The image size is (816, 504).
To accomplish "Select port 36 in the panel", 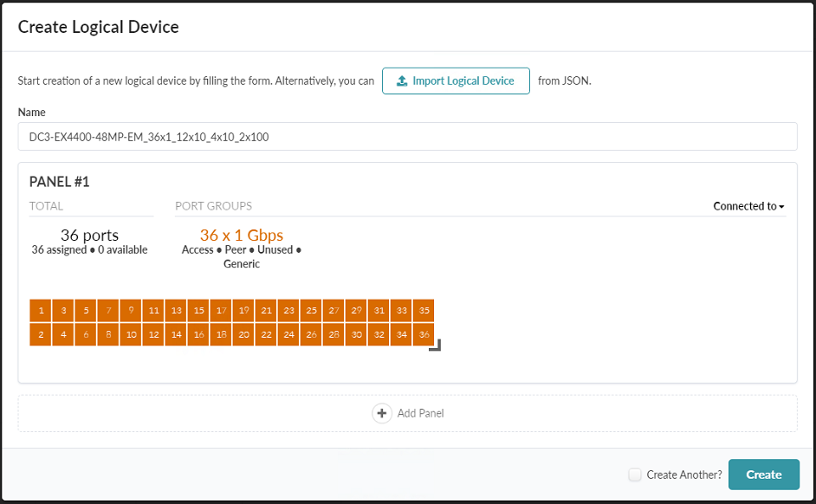I will tap(424, 334).
